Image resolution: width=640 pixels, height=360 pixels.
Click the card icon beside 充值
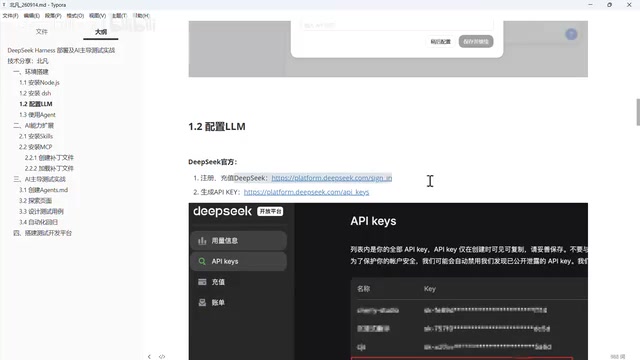[202, 282]
